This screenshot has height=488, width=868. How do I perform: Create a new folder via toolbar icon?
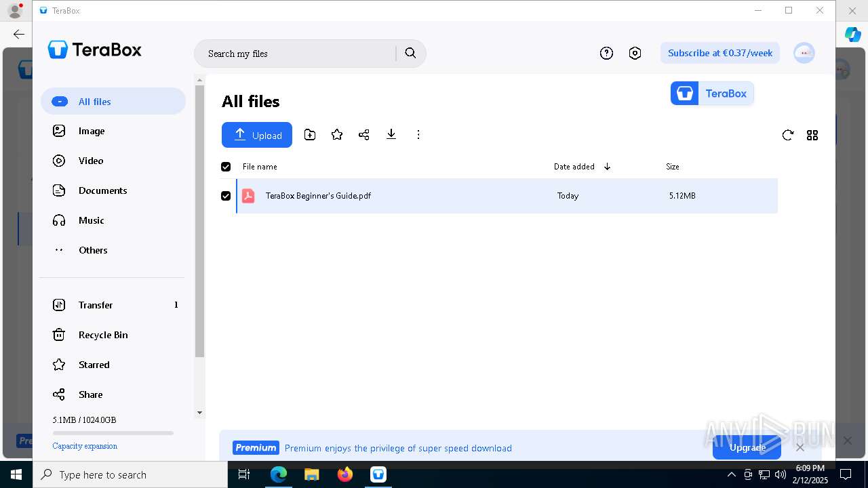click(310, 135)
